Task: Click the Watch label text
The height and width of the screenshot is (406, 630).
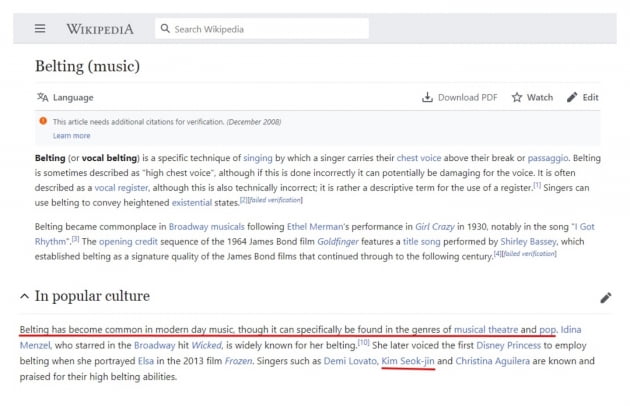Action: click(x=540, y=97)
